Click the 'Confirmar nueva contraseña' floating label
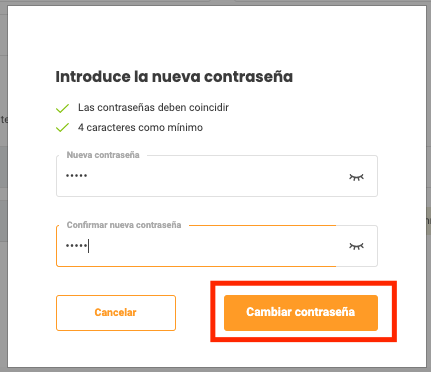This screenshot has height=372, width=431. click(x=124, y=225)
